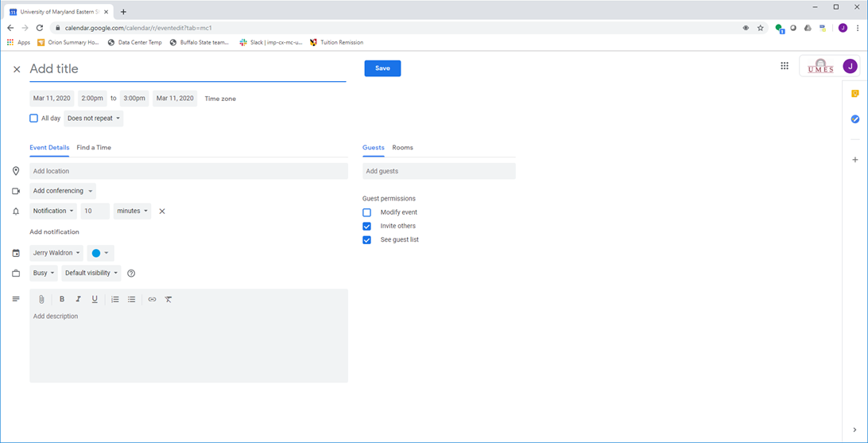
Task: Open the Slack bookmark
Action: 271,42
